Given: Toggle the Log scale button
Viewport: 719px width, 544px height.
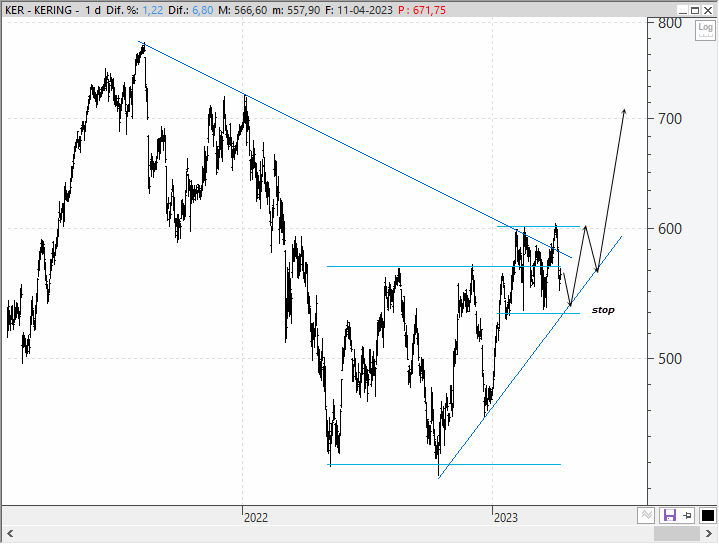Looking at the screenshot, I should (x=705, y=31).
